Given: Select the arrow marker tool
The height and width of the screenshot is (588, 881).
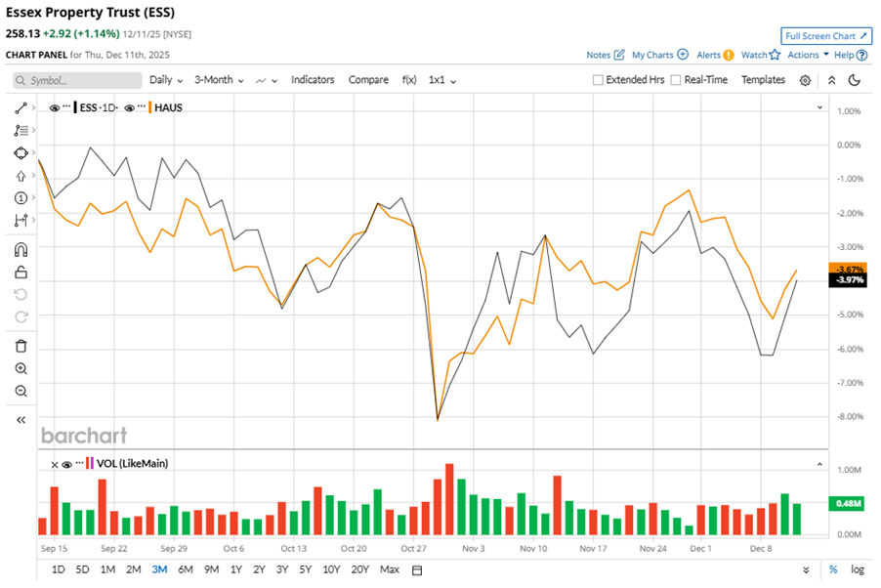Looking at the screenshot, I should tap(21, 176).
